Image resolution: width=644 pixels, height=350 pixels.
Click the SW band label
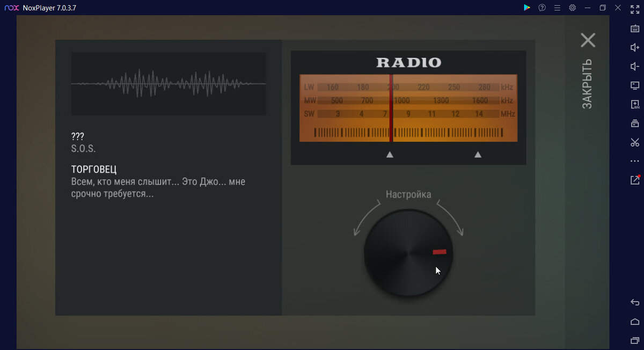click(x=309, y=114)
